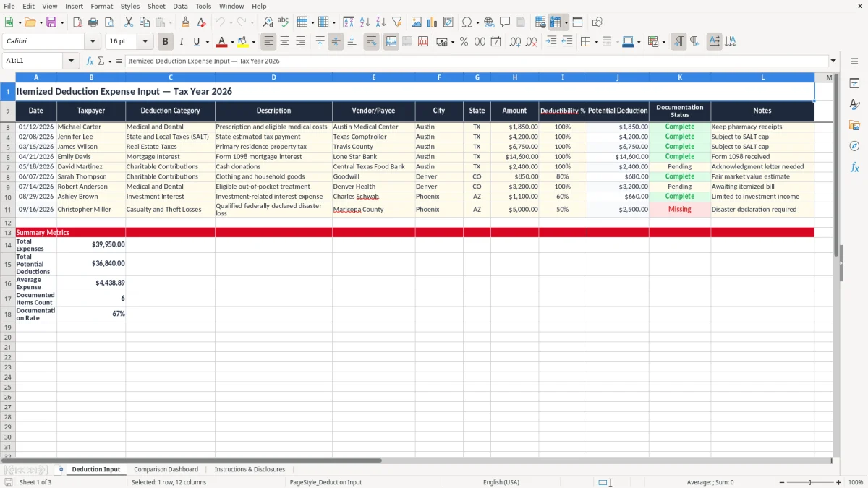This screenshot has width=868, height=488.
Task: Click the Print icon
Action: (x=93, y=22)
